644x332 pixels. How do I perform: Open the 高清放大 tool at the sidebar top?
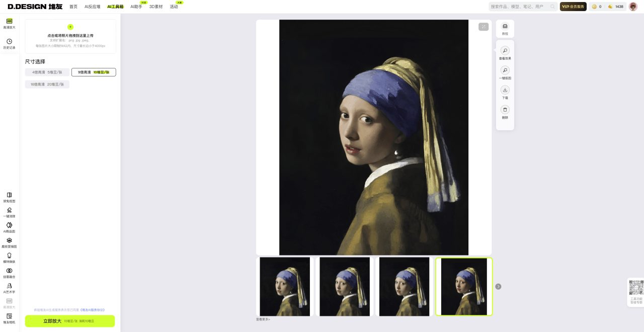click(9, 24)
